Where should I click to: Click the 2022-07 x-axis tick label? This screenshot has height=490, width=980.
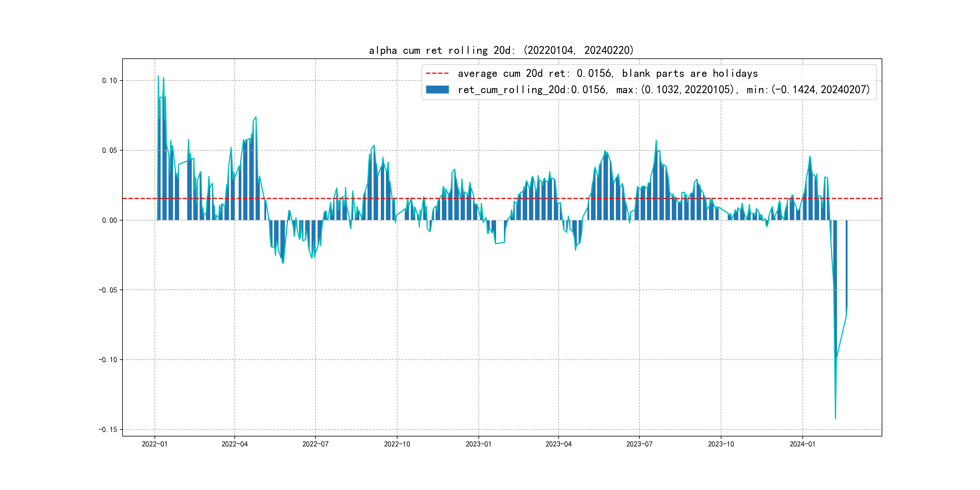315,444
